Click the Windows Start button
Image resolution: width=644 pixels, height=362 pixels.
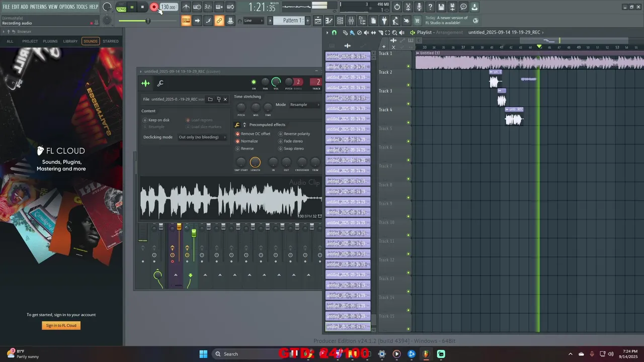tap(203, 354)
